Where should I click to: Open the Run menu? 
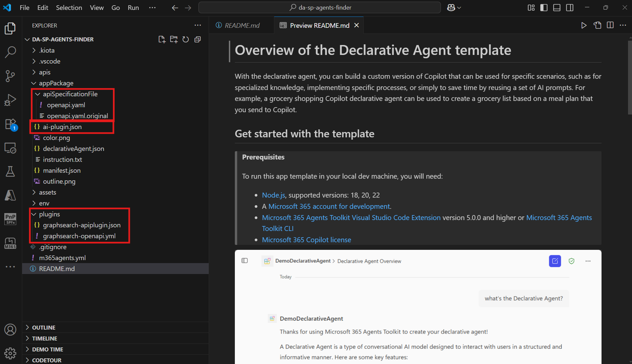(x=133, y=8)
